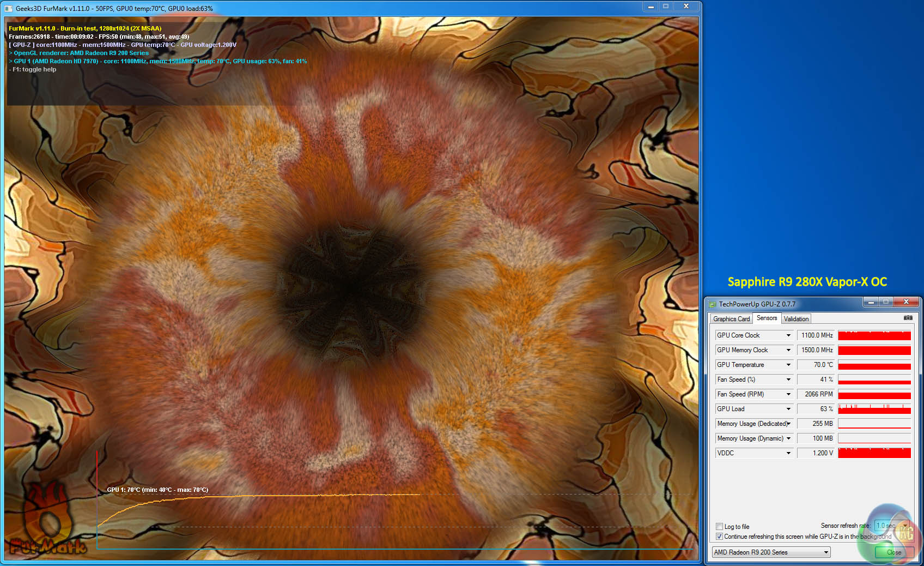Click the GPU Core Clock history graph
Image resolution: width=924 pixels, height=566 pixels.
[874, 335]
